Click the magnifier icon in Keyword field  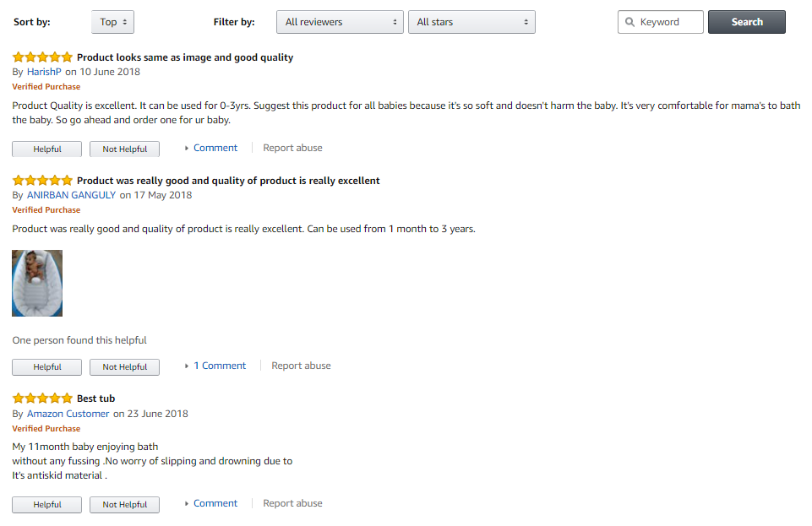[x=630, y=22]
